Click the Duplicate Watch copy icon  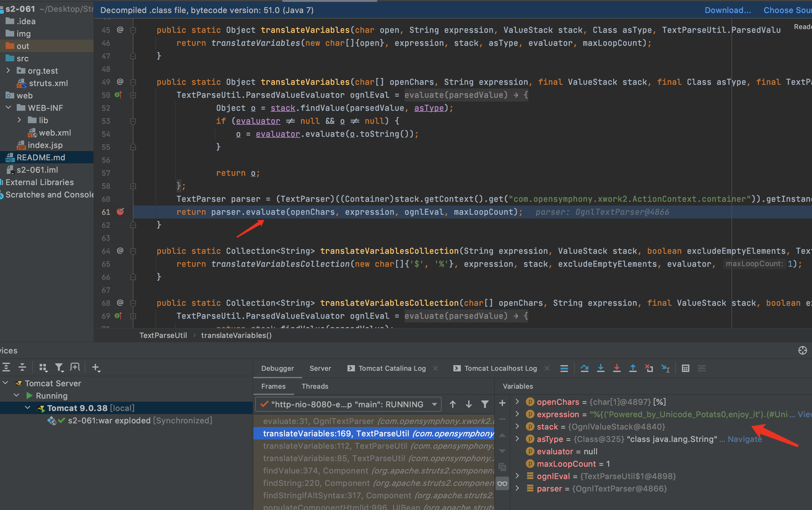coord(502,467)
